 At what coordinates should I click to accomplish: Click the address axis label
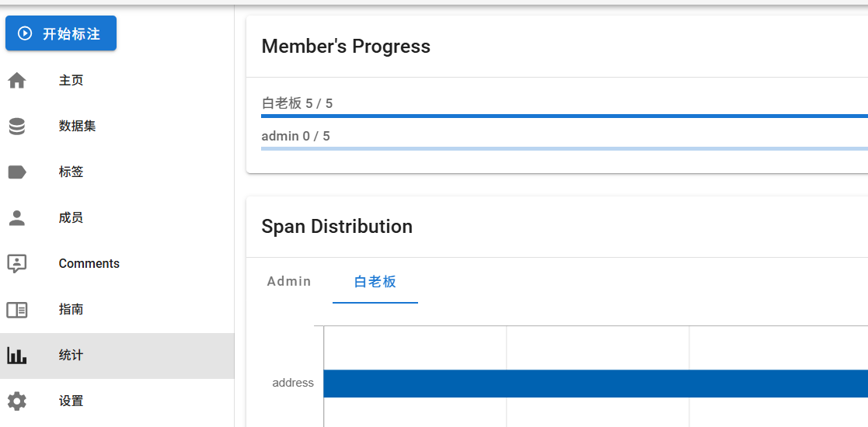click(x=293, y=383)
